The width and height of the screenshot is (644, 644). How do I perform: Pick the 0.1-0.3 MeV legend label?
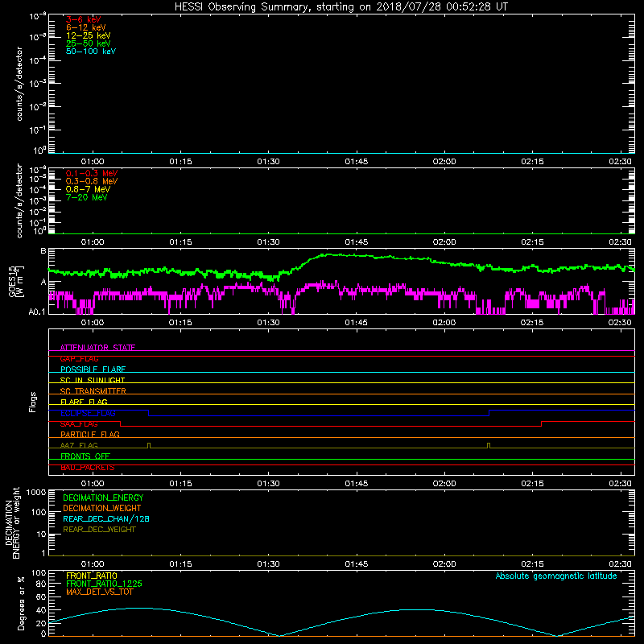(92, 173)
